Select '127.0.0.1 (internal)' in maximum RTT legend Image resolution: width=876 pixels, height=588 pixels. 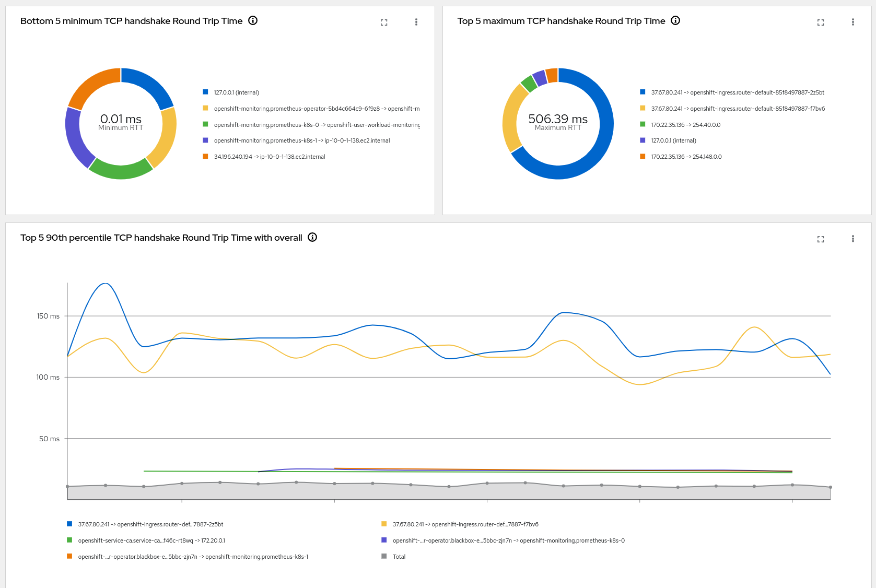pos(674,140)
